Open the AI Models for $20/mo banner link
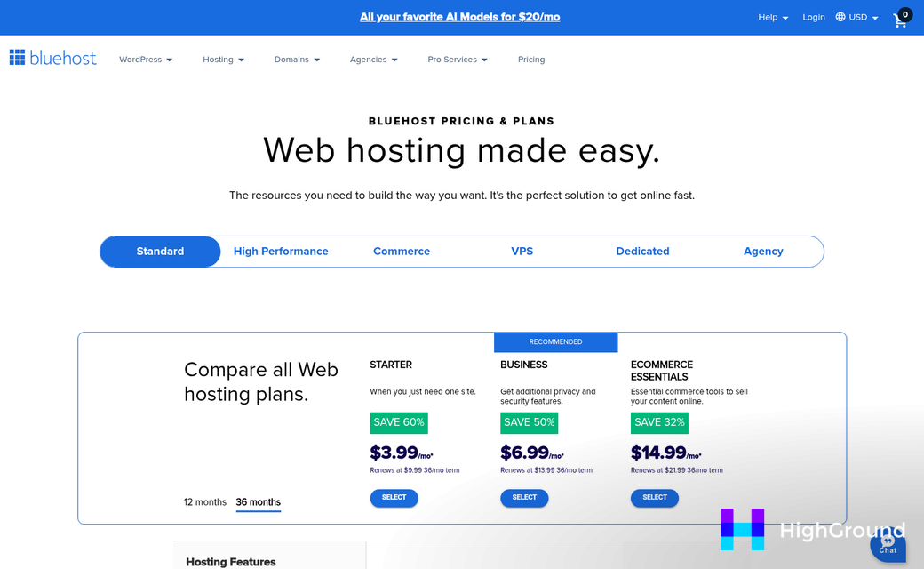This screenshot has height=569, width=924. [459, 17]
